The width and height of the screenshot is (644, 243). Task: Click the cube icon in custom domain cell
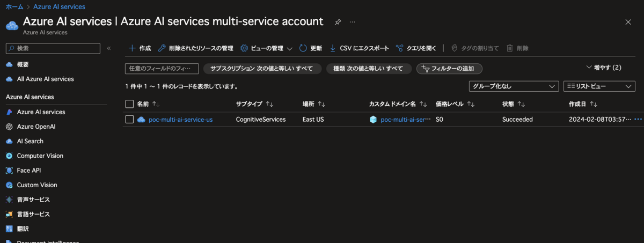pyautogui.click(x=373, y=120)
